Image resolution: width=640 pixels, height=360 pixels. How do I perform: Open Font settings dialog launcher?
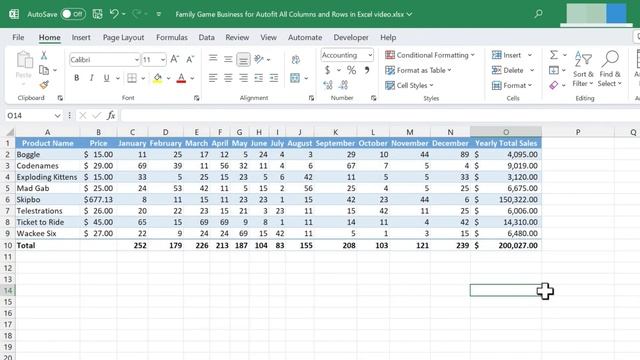196,98
